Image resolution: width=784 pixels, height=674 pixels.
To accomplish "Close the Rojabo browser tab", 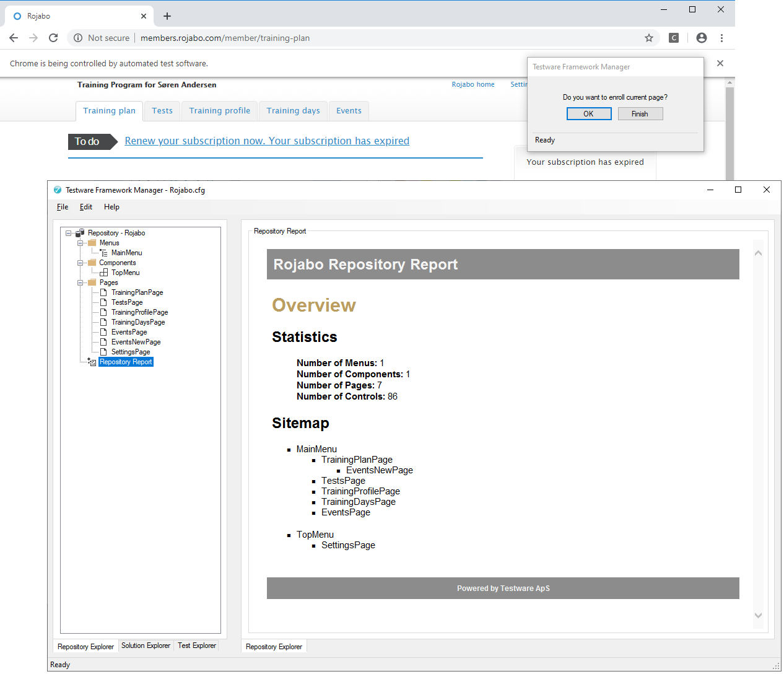I will pyautogui.click(x=144, y=16).
